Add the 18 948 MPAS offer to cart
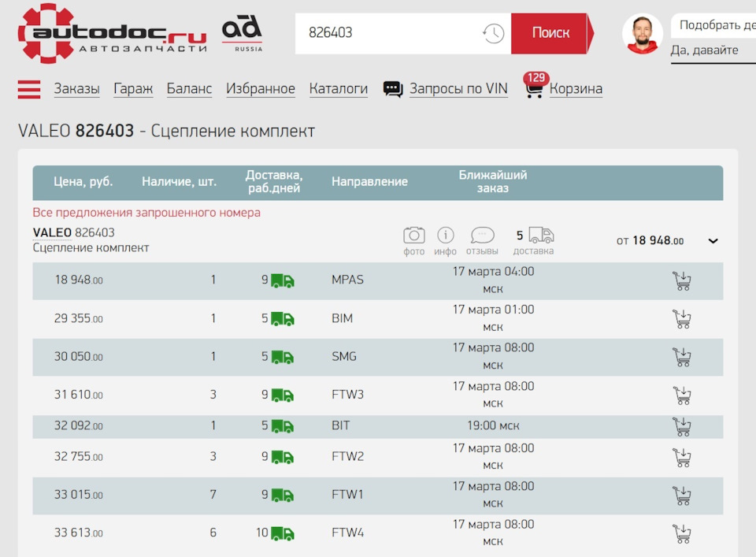 click(x=682, y=280)
